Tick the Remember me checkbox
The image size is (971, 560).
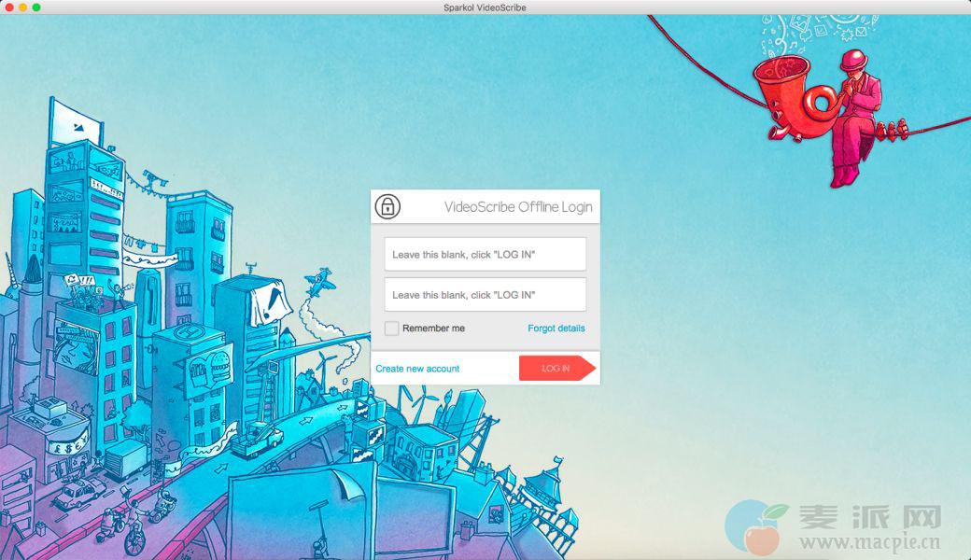click(392, 329)
